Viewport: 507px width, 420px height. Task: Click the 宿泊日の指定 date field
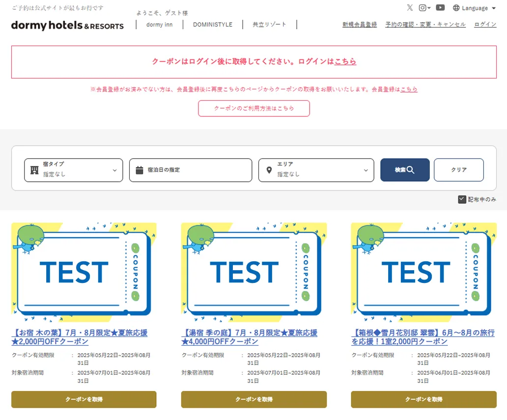tap(191, 170)
